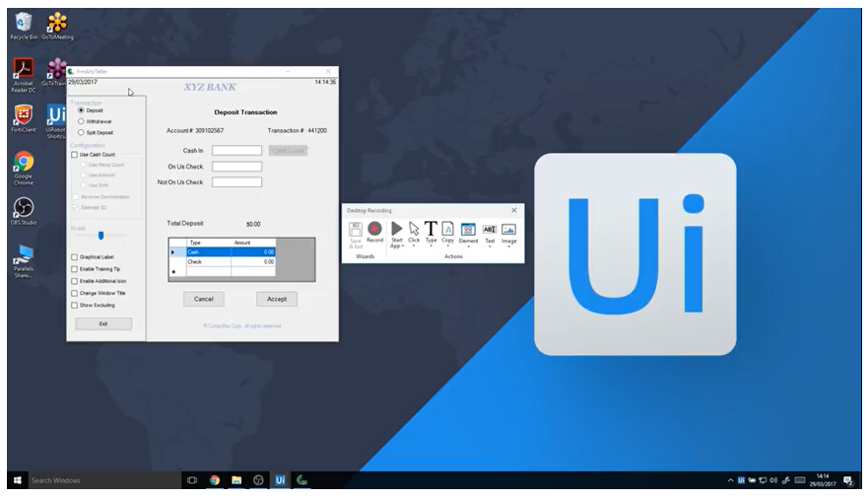Open the Action Center notifications icon
This screenshot has height=498, width=868.
pyautogui.click(x=848, y=480)
